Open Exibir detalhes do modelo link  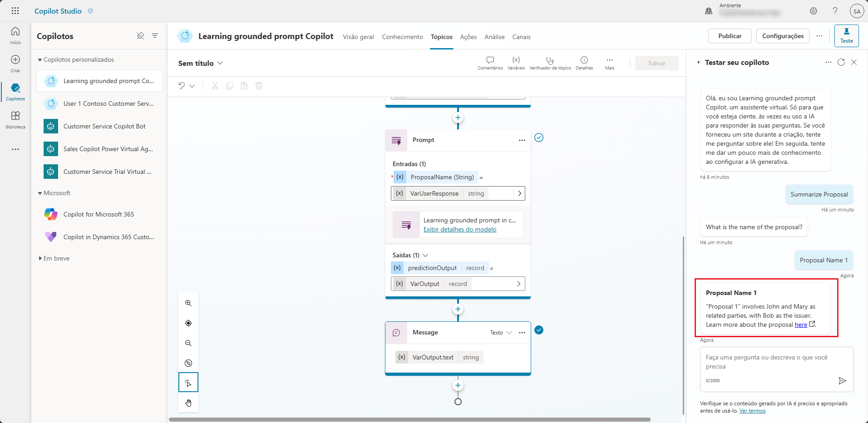click(x=460, y=230)
